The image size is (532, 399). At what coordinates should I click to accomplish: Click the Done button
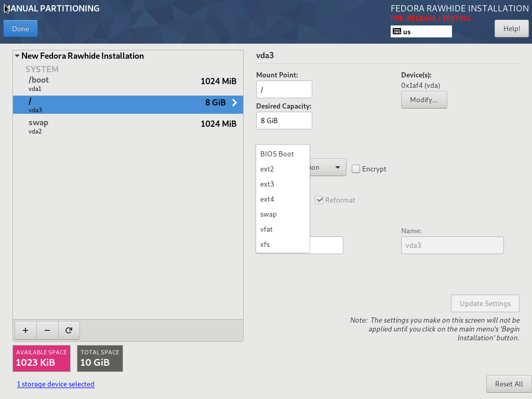coord(20,29)
